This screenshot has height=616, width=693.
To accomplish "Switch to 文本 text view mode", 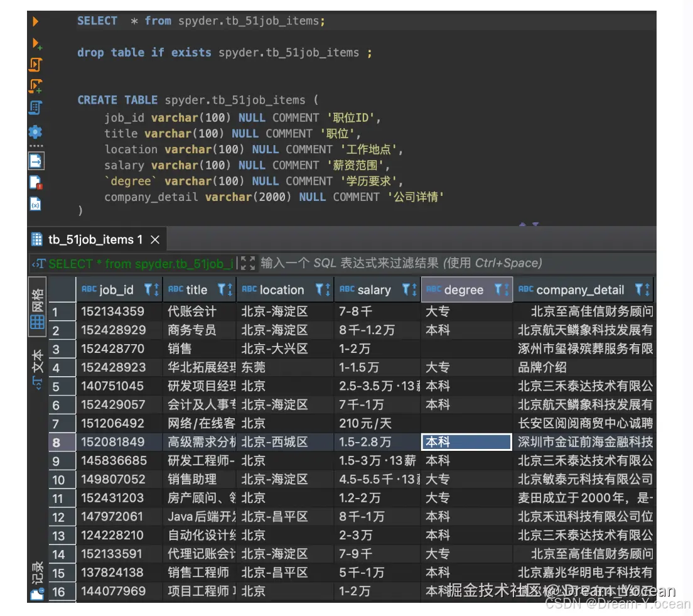I will [x=36, y=367].
